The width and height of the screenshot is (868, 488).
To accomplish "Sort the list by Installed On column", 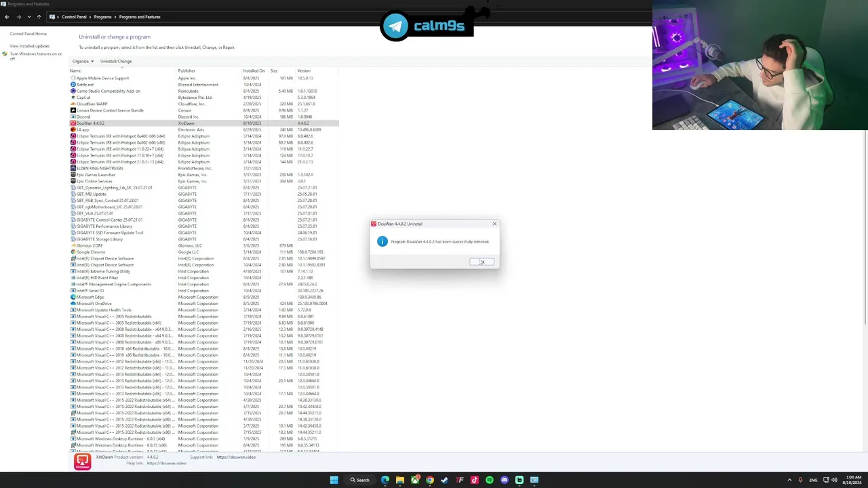I will [254, 70].
